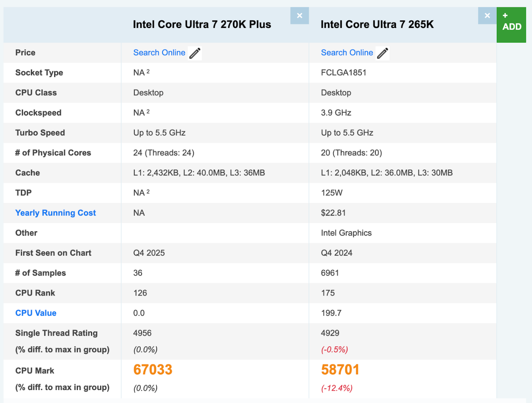The height and width of the screenshot is (403, 532).
Task: Click the Yearly Running Cost label link
Action: pyautogui.click(x=55, y=213)
